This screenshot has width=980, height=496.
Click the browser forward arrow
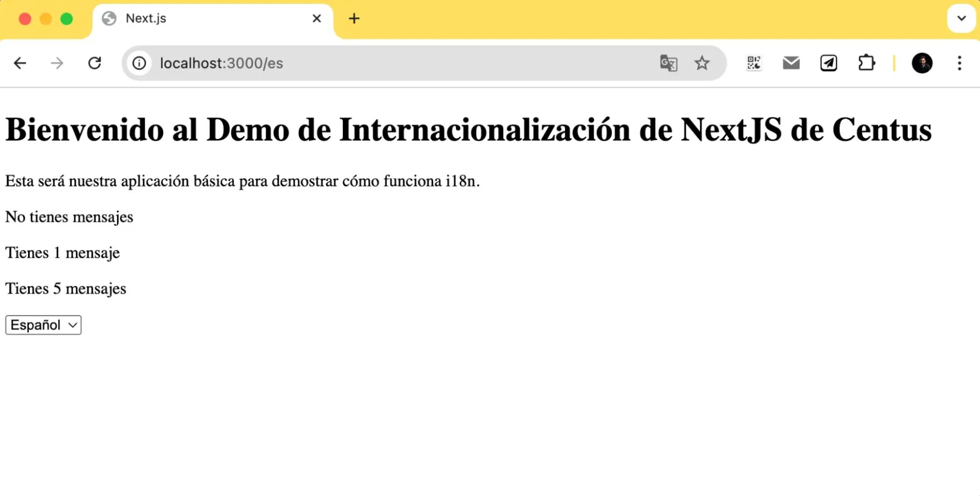point(57,63)
